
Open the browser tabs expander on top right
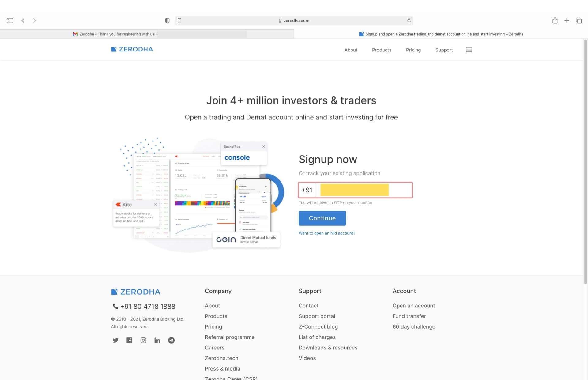[x=579, y=20]
